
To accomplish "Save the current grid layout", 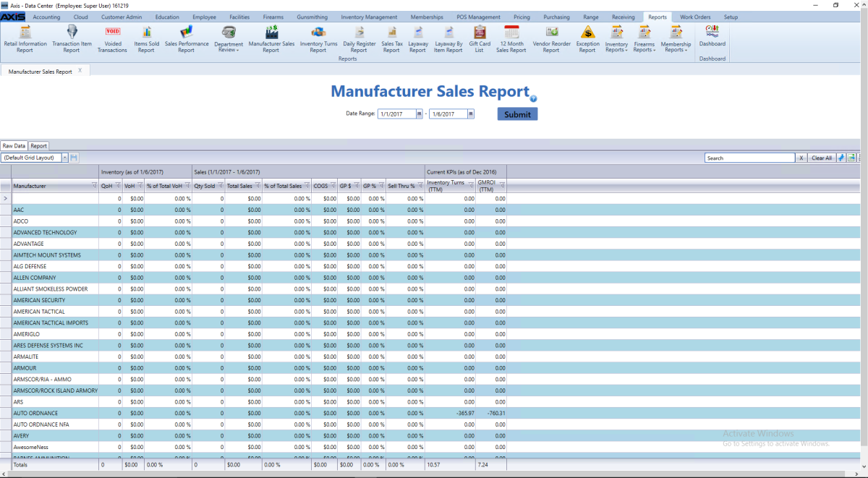I will [x=74, y=158].
